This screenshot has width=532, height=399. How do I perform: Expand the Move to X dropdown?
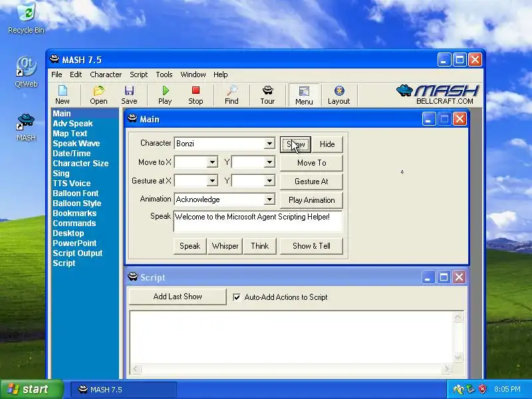click(212, 162)
